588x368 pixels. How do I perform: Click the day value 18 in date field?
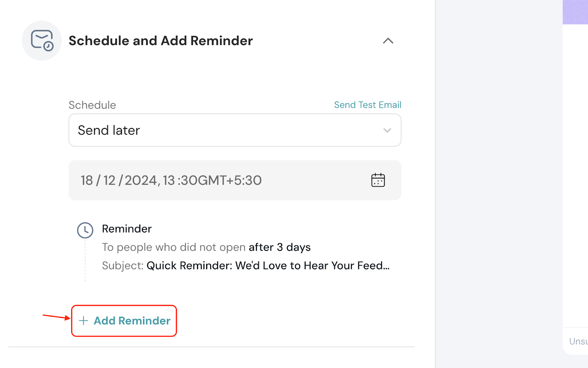pyautogui.click(x=87, y=180)
